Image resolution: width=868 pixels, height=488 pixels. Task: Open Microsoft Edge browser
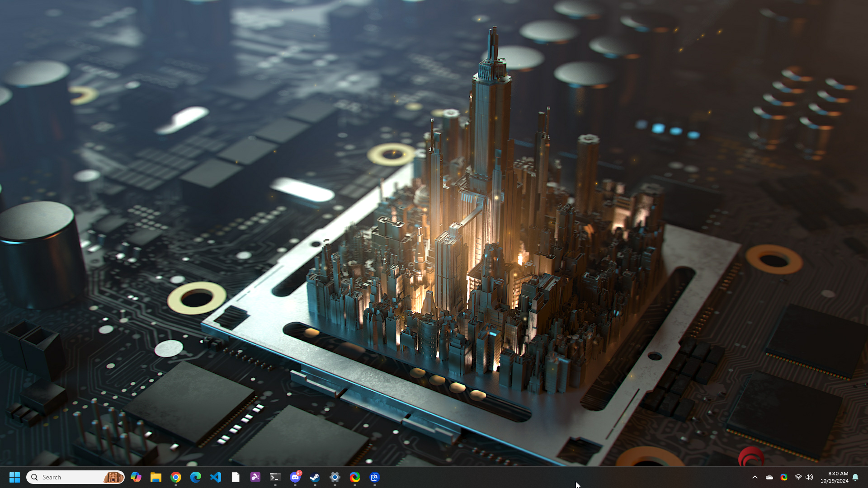(196, 477)
